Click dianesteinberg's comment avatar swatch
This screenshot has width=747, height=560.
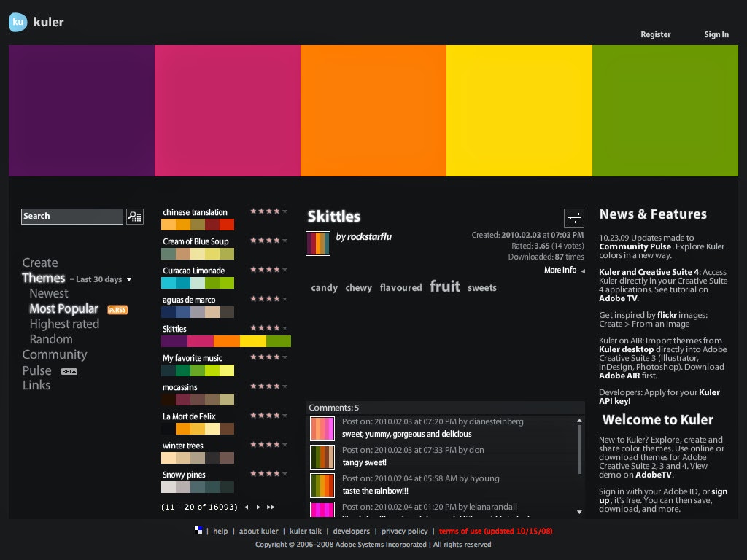[322, 428]
